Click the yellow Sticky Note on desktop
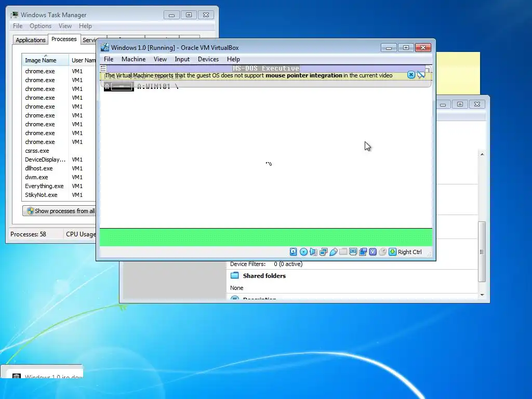 458,73
